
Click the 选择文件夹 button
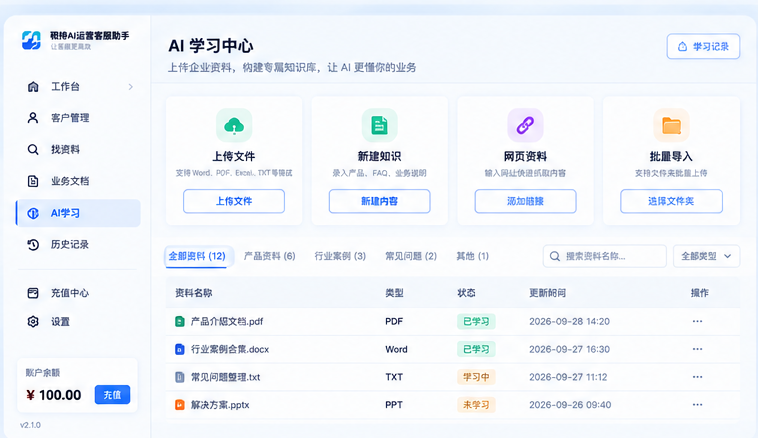click(x=671, y=201)
